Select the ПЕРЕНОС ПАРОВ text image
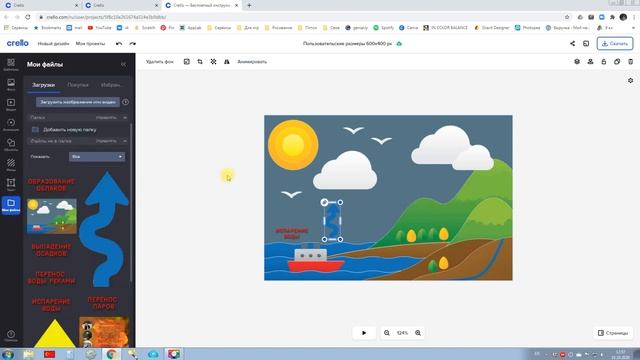Screen dimensions: 640x360 pos(102,302)
